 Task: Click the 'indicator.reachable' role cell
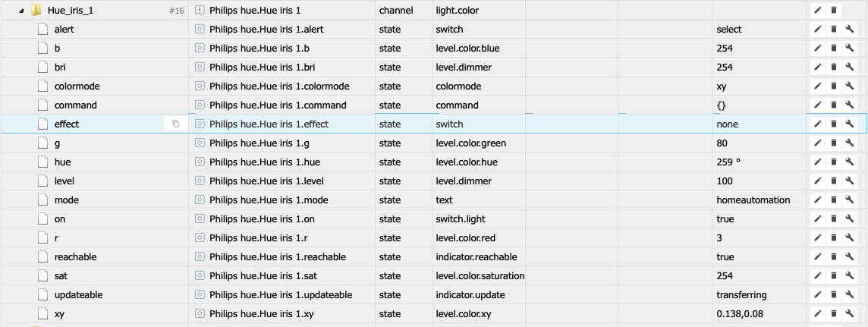click(476, 256)
